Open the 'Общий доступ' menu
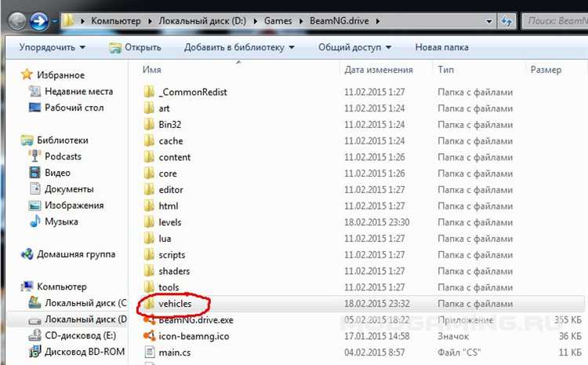The height and width of the screenshot is (365, 588). click(x=354, y=47)
